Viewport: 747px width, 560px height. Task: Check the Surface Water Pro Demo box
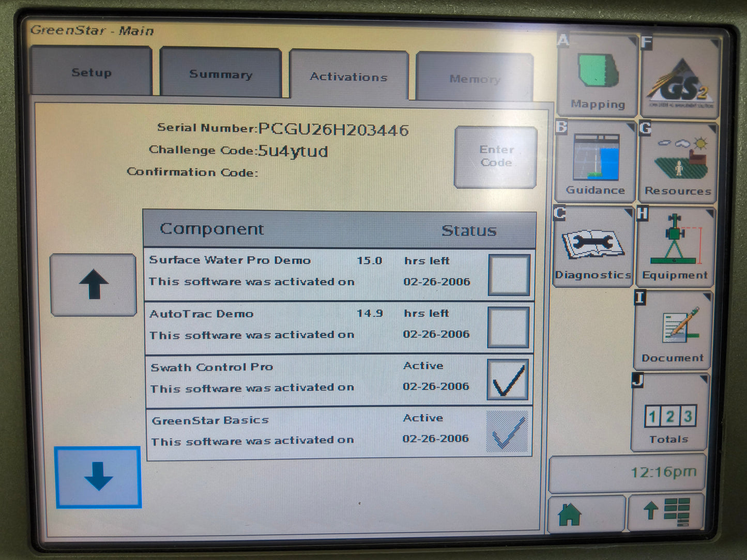click(x=509, y=275)
